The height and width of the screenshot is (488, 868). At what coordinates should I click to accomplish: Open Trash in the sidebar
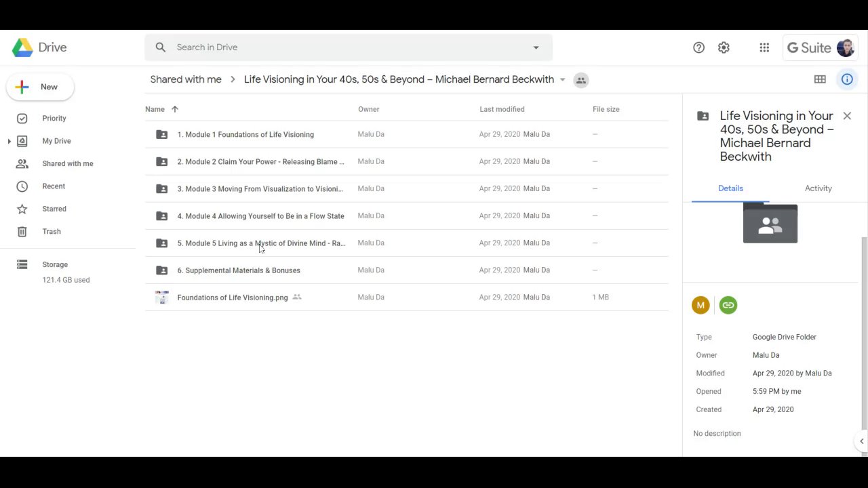pyautogui.click(x=52, y=232)
